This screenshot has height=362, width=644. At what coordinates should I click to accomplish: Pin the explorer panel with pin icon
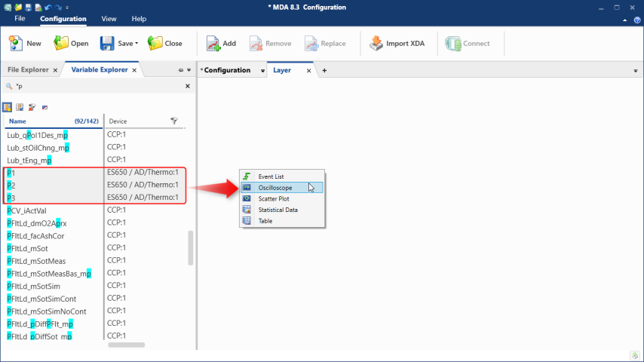click(x=180, y=70)
